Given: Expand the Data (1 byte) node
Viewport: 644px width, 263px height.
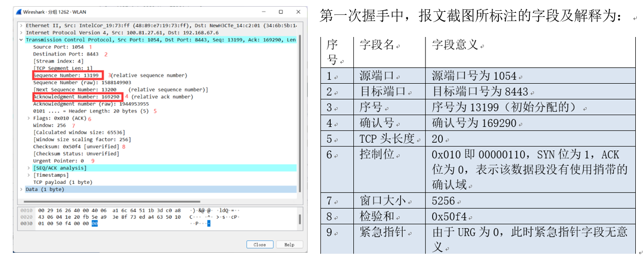Looking at the screenshot, I should pyautogui.click(x=21, y=190).
